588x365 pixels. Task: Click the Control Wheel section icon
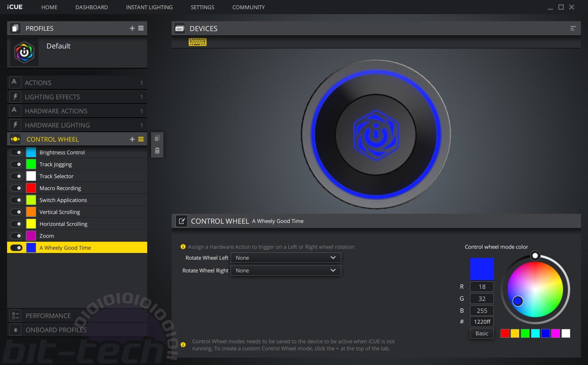[x=15, y=139]
